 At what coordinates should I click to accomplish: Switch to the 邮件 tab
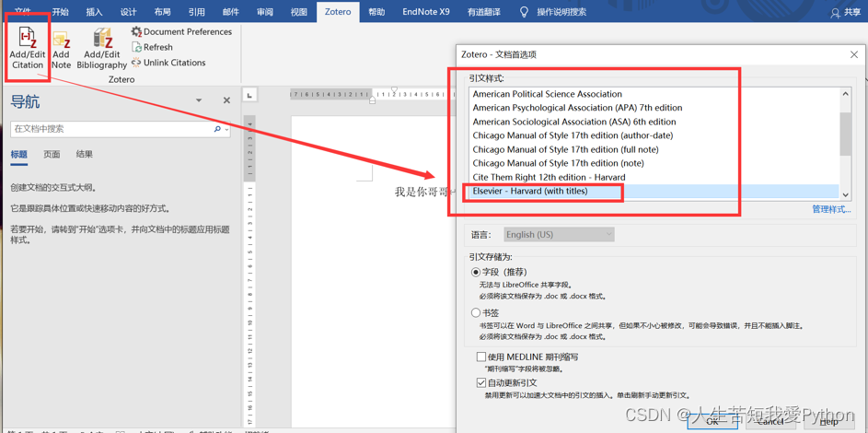click(230, 12)
